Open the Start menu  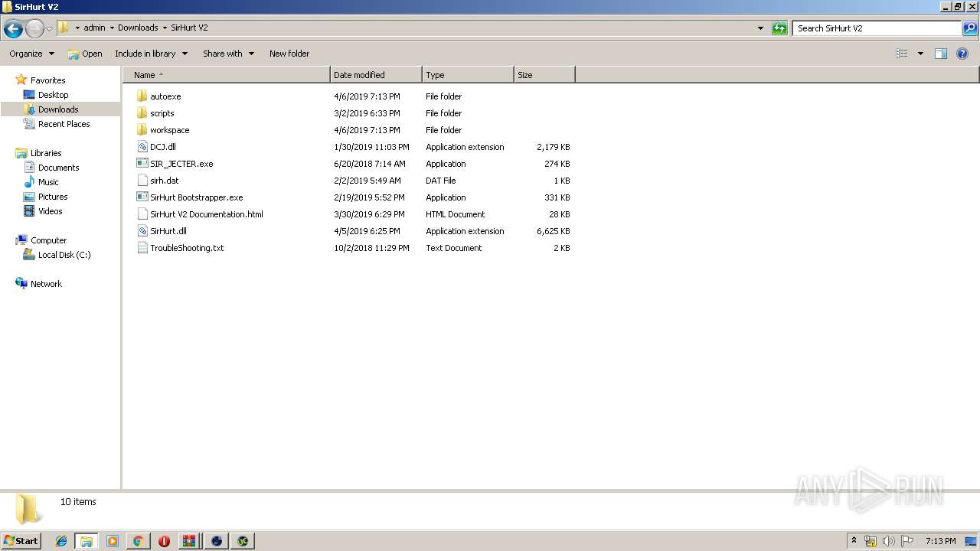[21, 540]
